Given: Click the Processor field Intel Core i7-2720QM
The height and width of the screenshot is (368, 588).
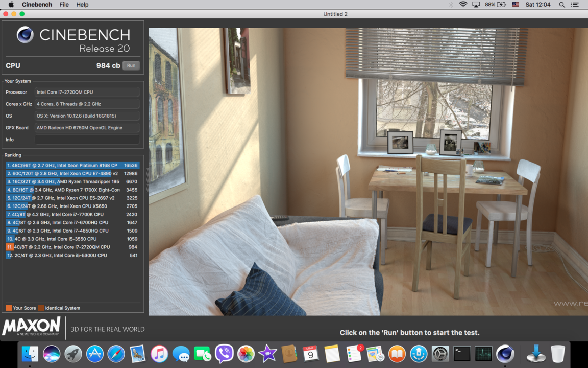Looking at the screenshot, I should (x=87, y=92).
